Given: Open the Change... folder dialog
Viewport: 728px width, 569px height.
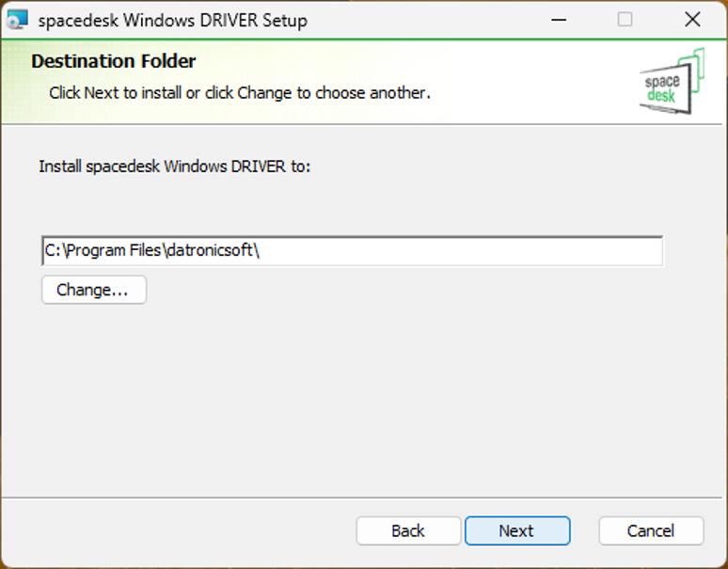Looking at the screenshot, I should (x=94, y=290).
